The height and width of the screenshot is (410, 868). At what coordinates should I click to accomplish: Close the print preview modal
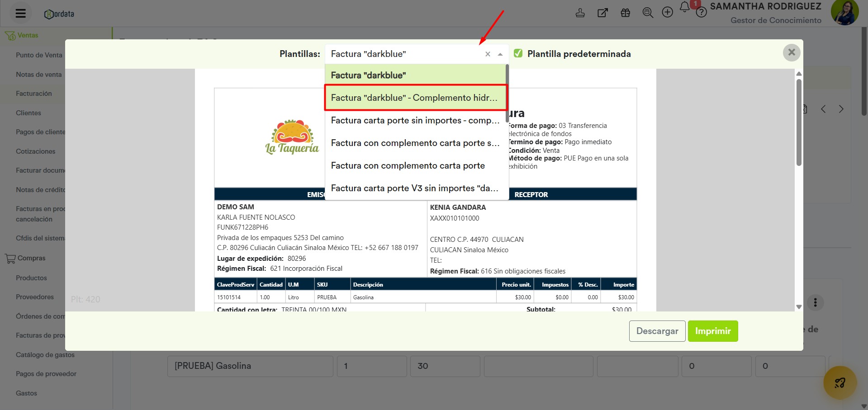792,52
